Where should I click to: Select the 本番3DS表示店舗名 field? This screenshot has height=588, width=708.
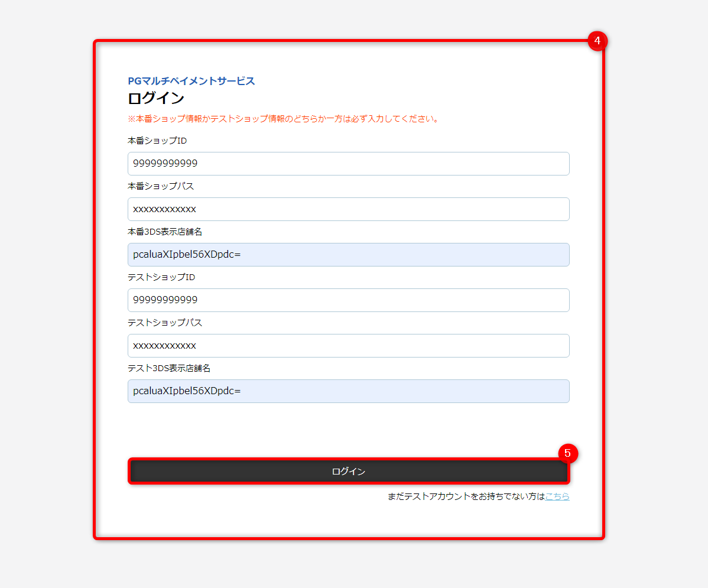349,255
